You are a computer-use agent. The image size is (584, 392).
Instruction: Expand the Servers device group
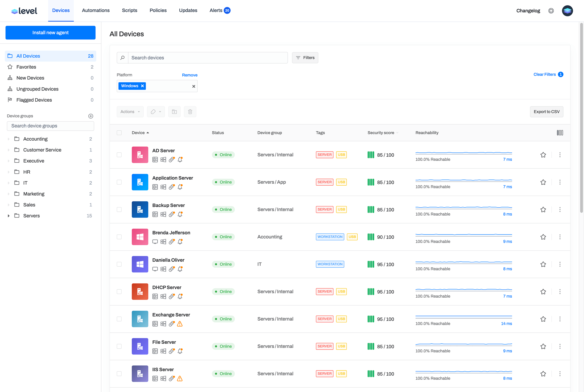9,216
